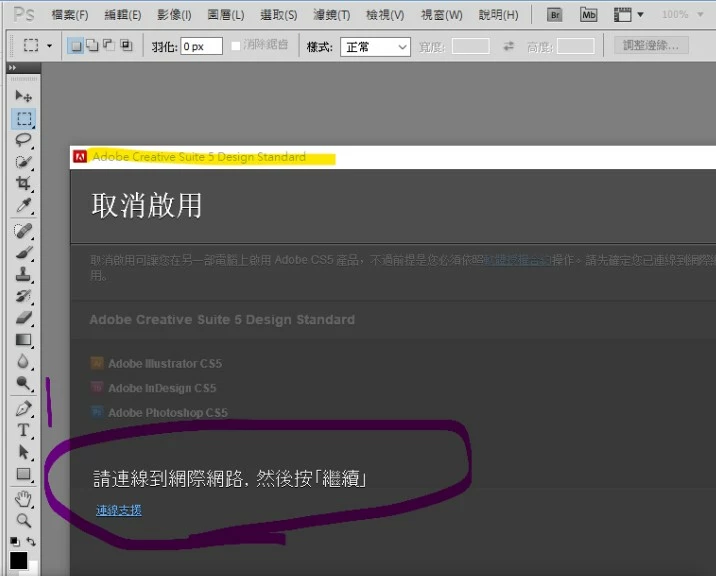Open the 編輯(E) menu
716x576 pixels.
(x=122, y=15)
